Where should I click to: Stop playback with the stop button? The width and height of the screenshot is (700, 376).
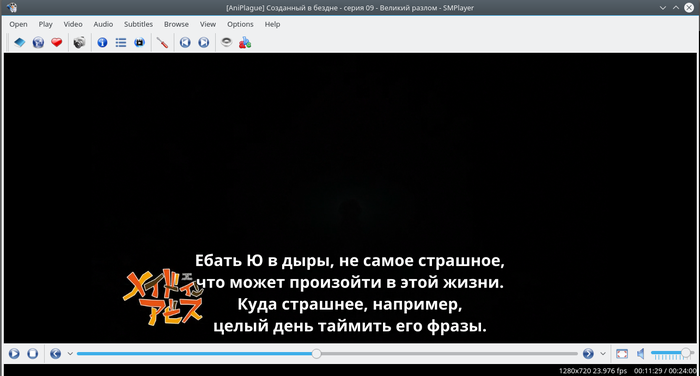[x=33, y=354]
